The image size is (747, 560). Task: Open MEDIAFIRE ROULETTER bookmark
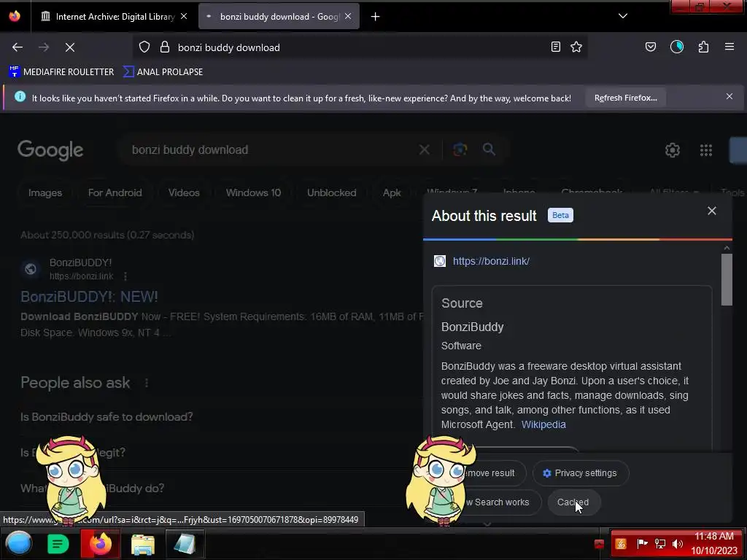point(61,72)
